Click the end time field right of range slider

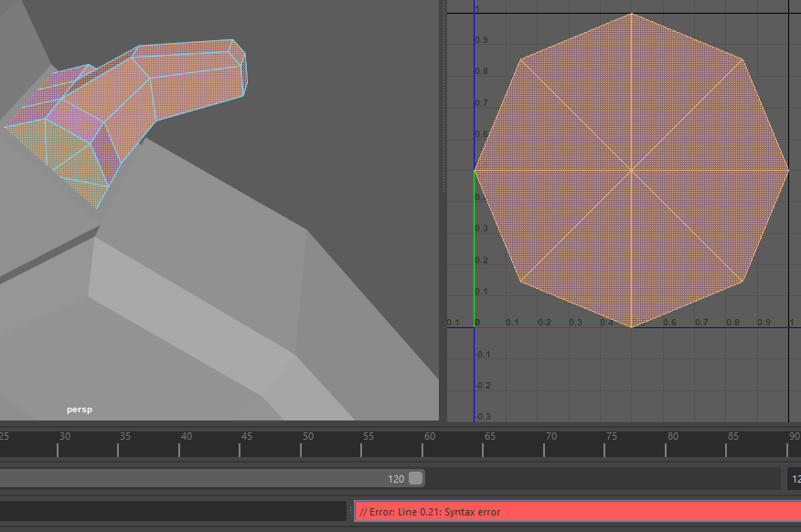click(x=795, y=478)
